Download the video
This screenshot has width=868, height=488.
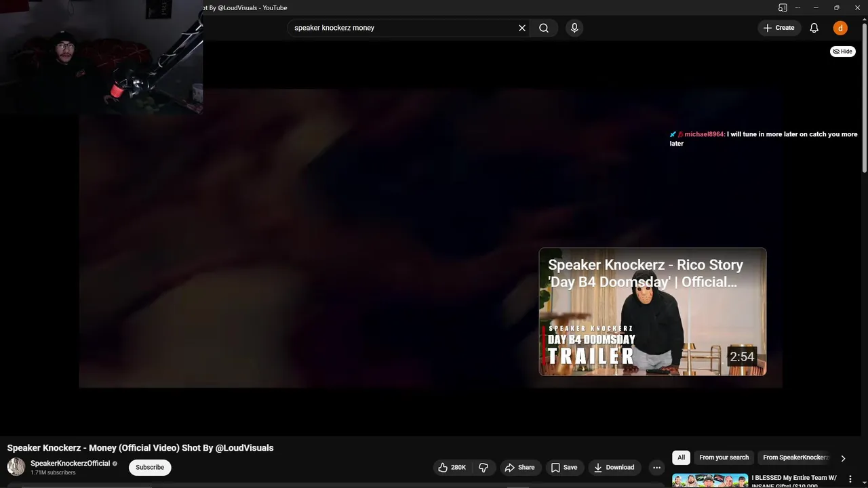614,467
